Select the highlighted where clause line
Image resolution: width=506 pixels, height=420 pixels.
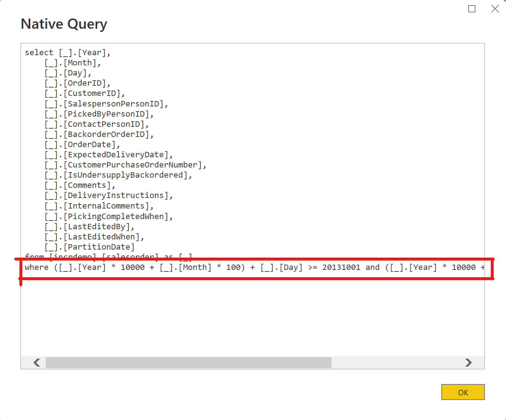coord(254,267)
